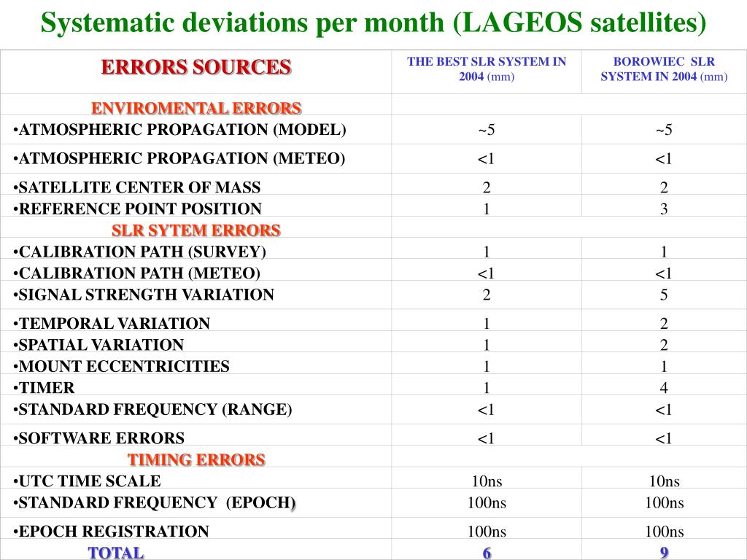Screen dimensions: 747x560
Task: Click the 'UTC TIME SCALE' row label
Action: pyautogui.click(x=87, y=481)
